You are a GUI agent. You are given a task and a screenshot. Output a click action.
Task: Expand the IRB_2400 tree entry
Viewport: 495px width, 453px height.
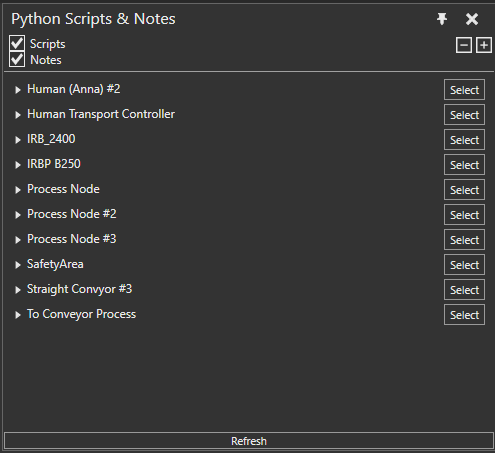18,140
